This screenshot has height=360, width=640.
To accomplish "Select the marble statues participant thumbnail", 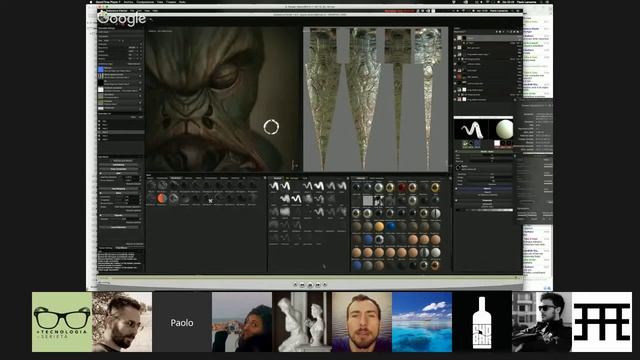I will (x=302, y=322).
